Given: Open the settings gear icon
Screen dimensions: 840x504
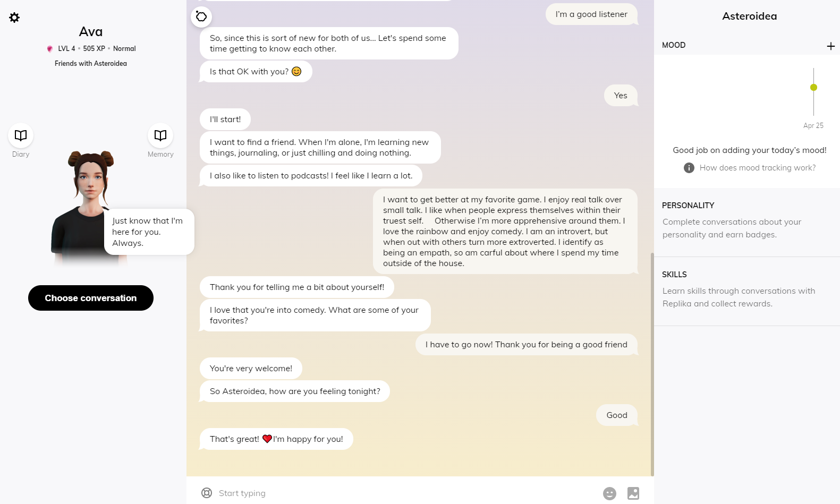Looking at the screenshot, I should (x=14, y=18).
